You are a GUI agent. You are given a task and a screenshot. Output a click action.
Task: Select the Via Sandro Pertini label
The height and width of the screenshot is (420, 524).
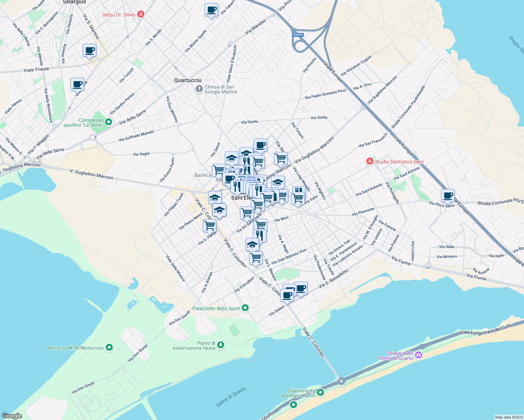pos(122,104)
